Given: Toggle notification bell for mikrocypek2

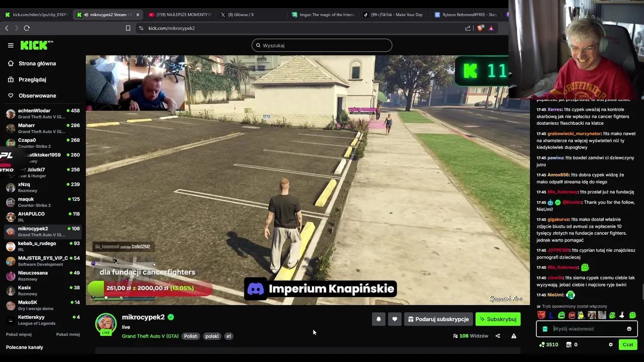Looking at the screenshot, I should point(378,319).
